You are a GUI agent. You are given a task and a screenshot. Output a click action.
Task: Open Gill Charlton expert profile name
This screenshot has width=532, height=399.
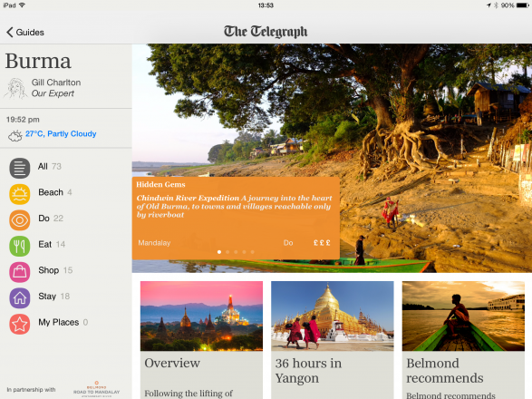(56, 83)
